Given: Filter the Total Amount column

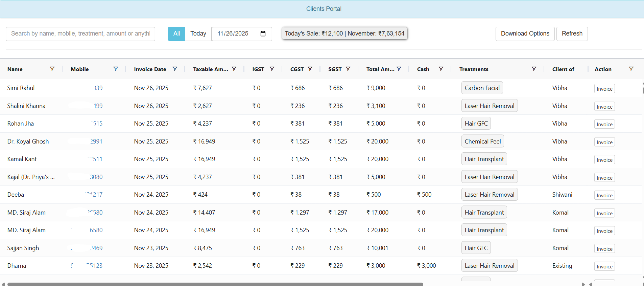Looking at the screenshot, I should tap(399, 69).
